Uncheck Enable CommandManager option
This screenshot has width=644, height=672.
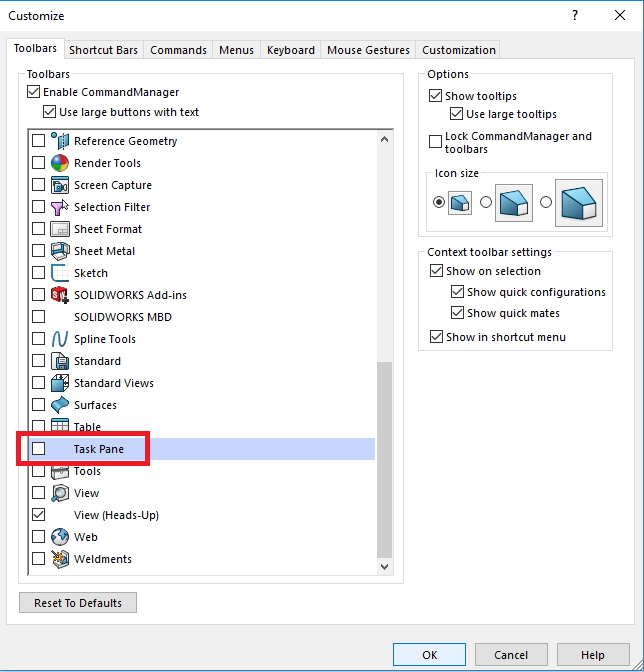coord(33,92)
